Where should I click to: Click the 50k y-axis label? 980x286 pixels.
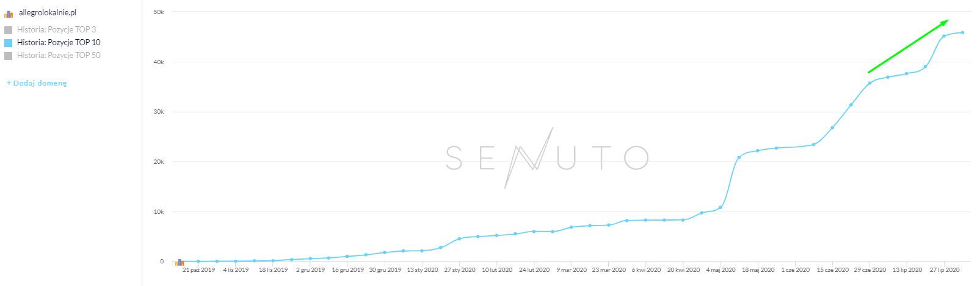pos(158,12)
